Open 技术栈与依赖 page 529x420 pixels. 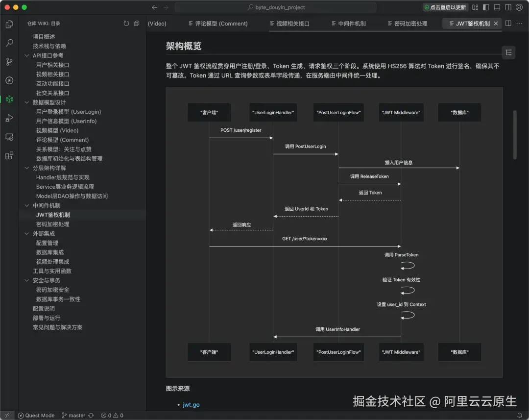(49, 46)
